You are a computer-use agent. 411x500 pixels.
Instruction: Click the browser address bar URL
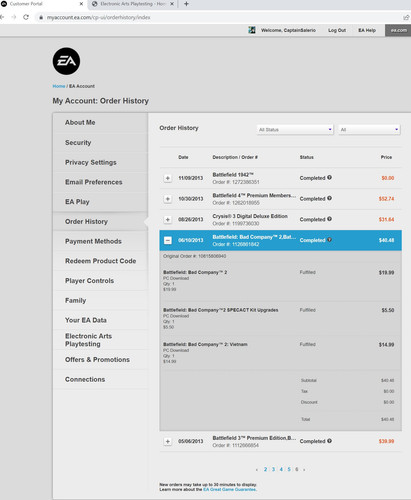point(98,17)
